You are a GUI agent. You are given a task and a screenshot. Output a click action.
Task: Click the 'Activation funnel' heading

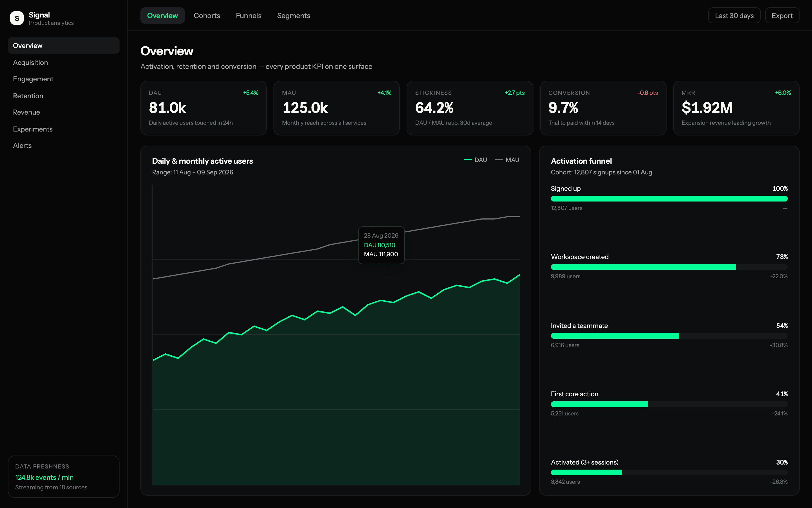pos(581,161)
